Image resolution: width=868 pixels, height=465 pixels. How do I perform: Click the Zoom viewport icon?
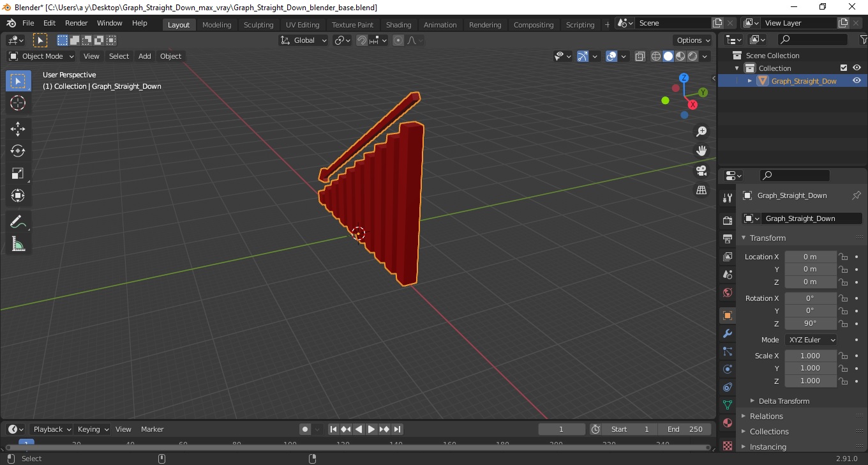tap(701, 131)
